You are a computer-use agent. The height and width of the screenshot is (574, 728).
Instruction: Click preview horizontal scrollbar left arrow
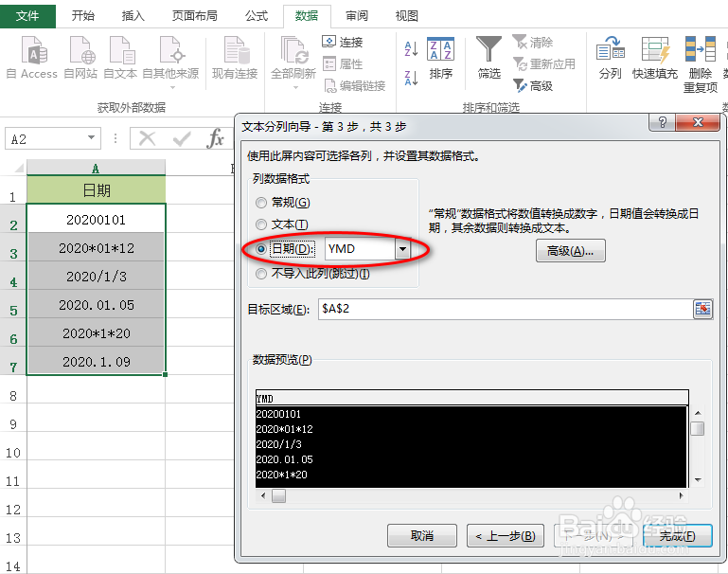[x=263, y=495]
